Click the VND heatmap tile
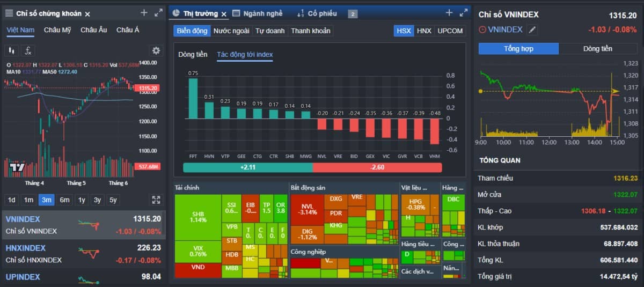The image size is (644, 287). coord(198,270)
